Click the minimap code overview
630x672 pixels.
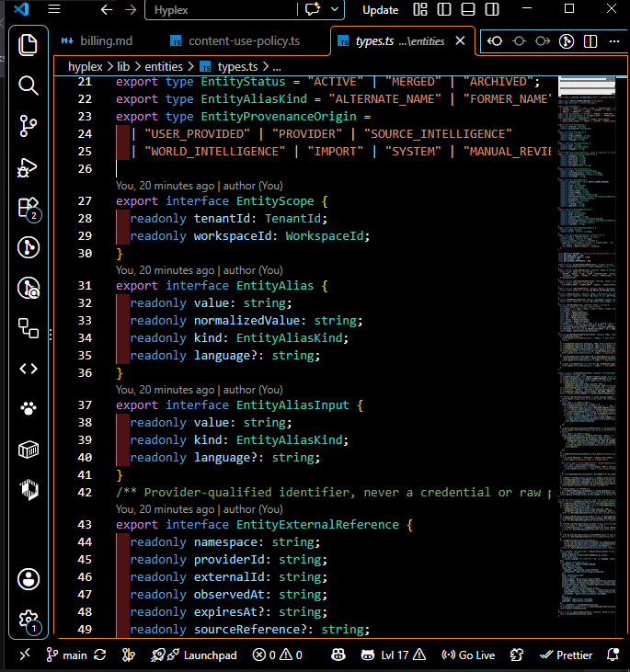tap(587, 347)
